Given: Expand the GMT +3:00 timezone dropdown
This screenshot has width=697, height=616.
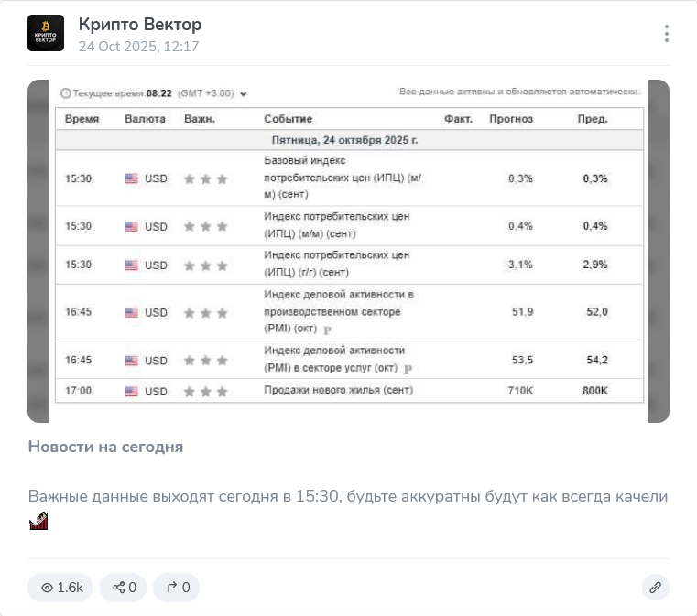Looking at the screenshot, I should 243,93.
